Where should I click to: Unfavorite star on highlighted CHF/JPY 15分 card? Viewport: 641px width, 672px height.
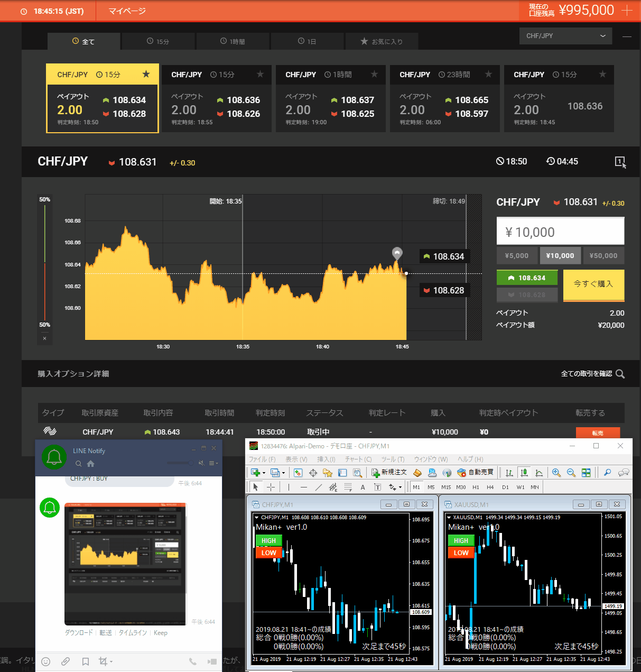(x=146, y=74)
